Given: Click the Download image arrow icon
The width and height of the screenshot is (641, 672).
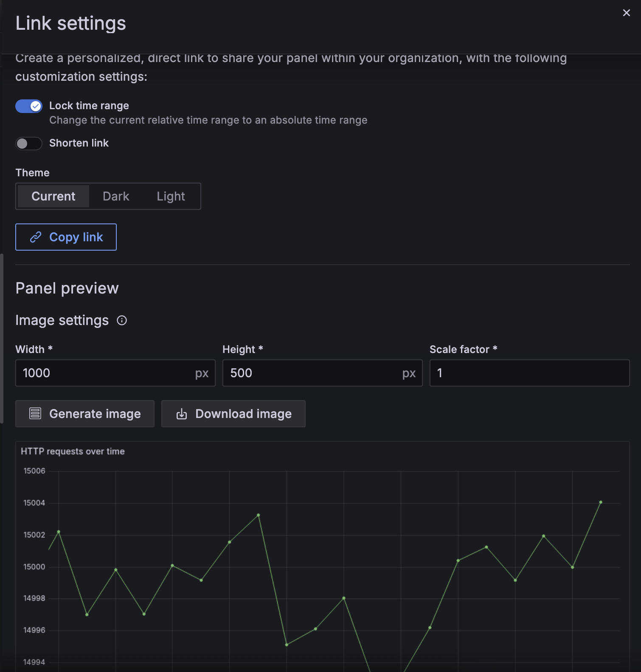Looking at the screenshot, I should click(x=182, y=414).
